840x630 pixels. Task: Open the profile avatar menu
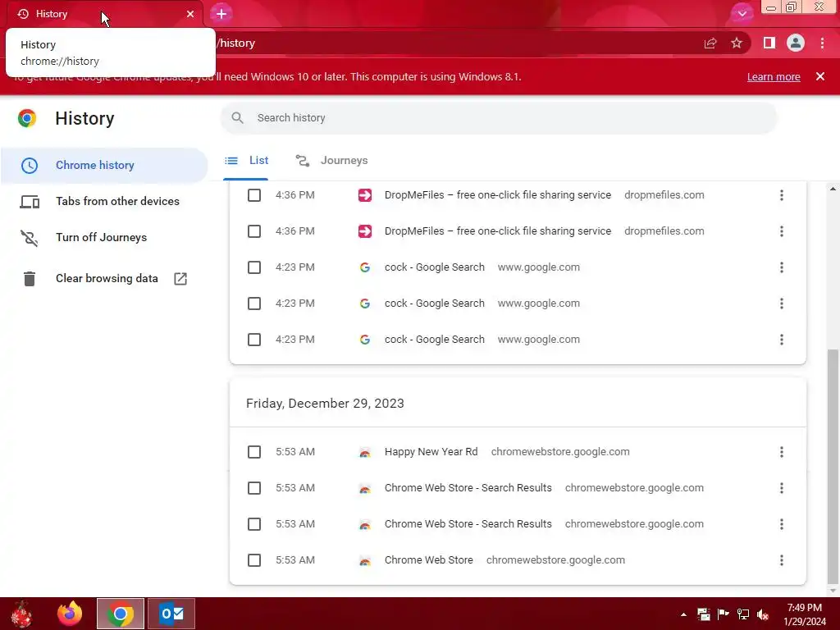click(796, 43)
